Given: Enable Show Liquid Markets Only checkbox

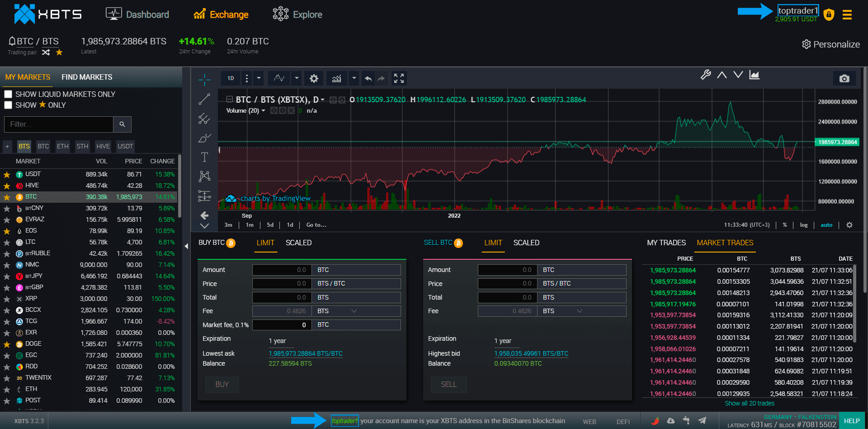Looking at the screenshot, I should point(8,94).
